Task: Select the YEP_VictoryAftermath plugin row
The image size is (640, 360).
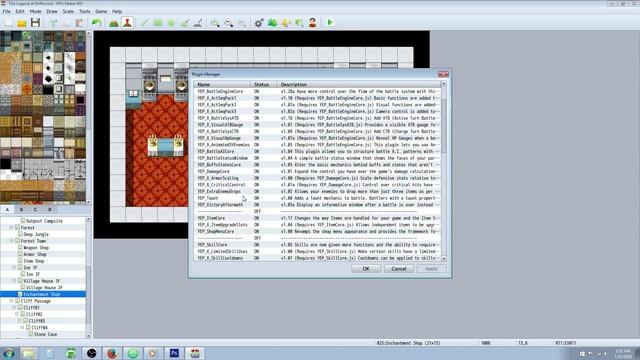Action: 318,205
